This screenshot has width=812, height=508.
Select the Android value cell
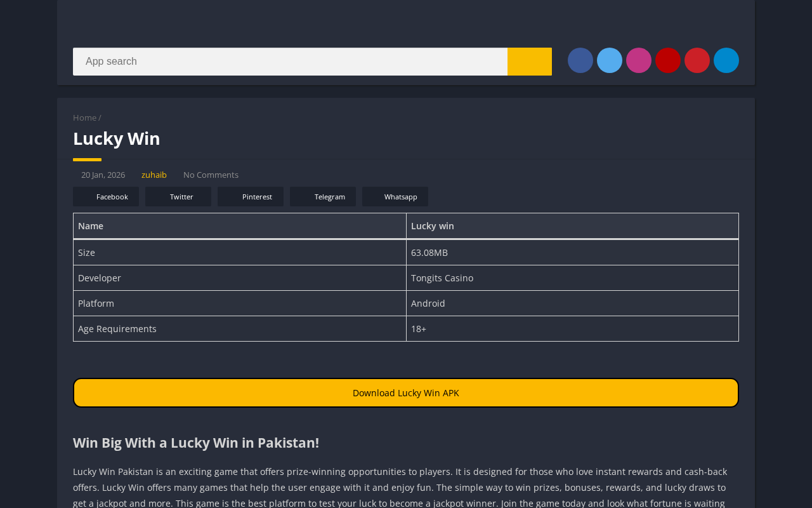pyautogui.click(x=572, y=304)
